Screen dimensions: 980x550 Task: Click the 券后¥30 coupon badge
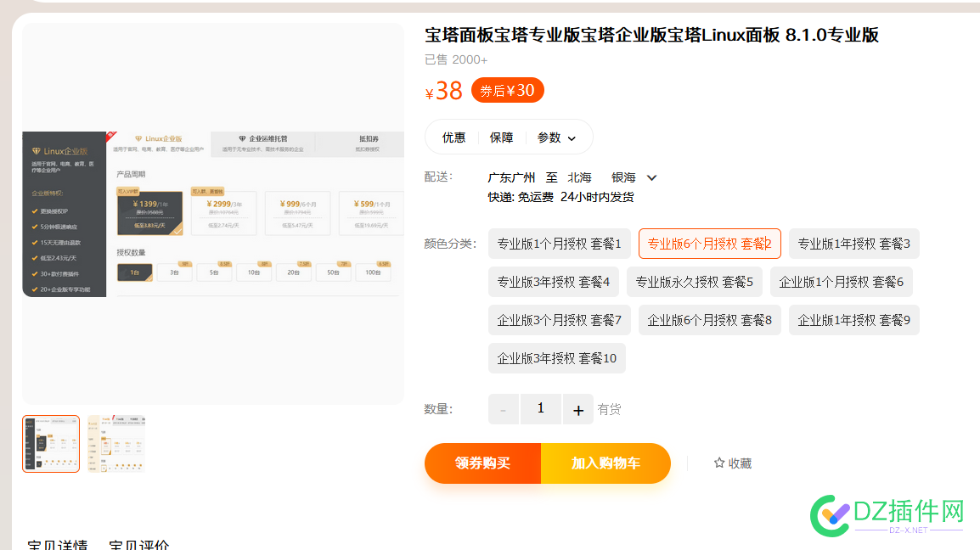[508, 90]
